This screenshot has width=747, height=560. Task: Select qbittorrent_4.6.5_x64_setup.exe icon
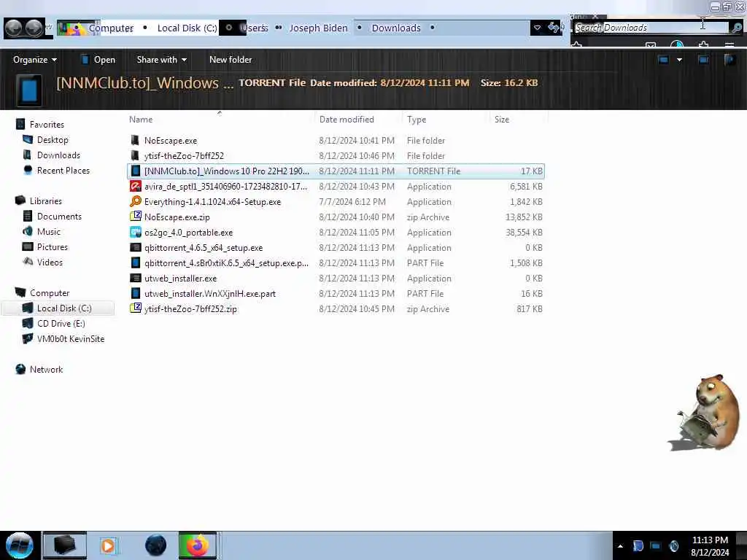(x=135, y=248)
